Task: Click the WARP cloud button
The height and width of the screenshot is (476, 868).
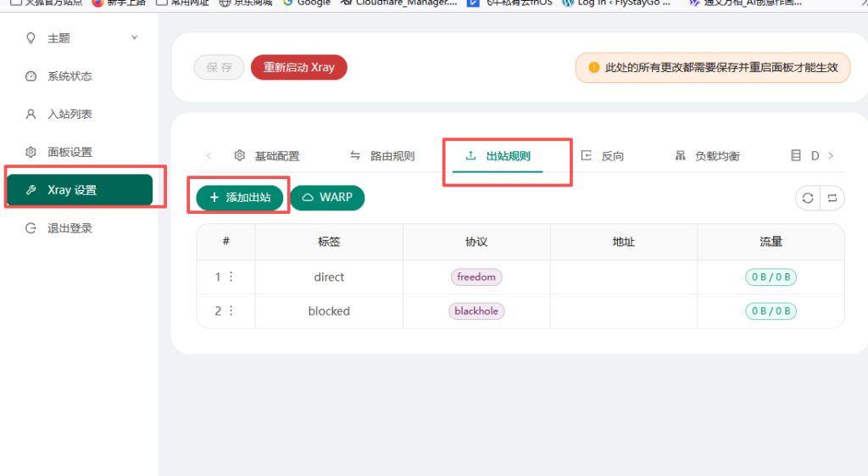Action: [x=327, y=197]
